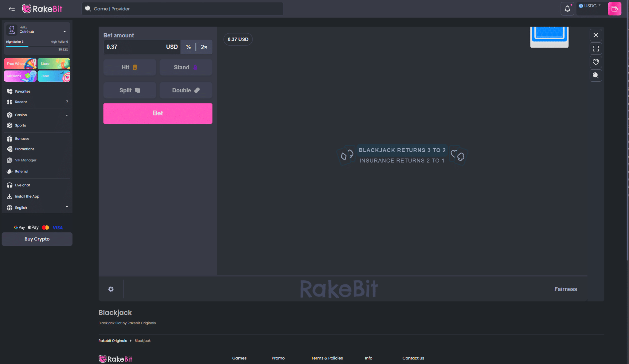Click the magnifier icon in game panel
The image size is (629, 364).
tap(596, 76)
